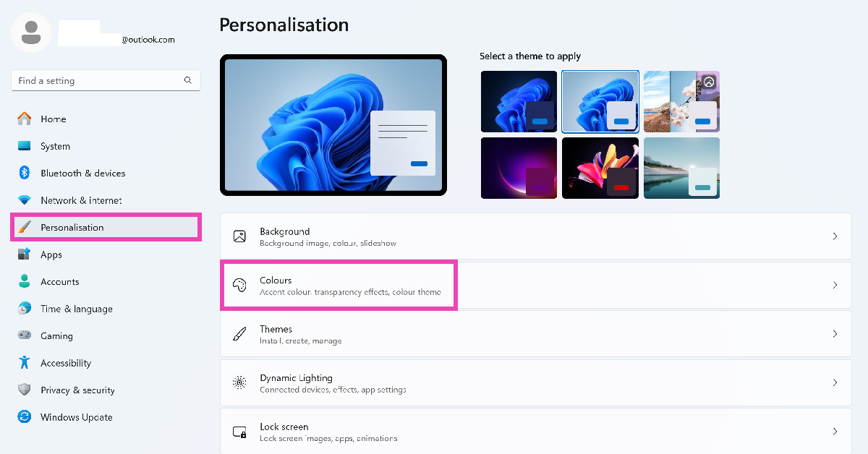The image size is (868, 454).
Task: Select the colourful flower dark theme
Action: coord(600,168)
